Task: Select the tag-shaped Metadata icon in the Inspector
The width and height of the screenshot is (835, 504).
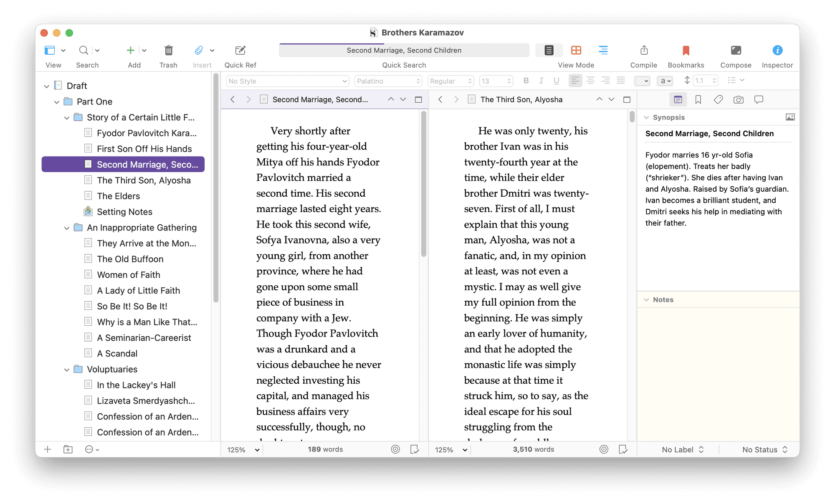Action: (x=719, y=99)
